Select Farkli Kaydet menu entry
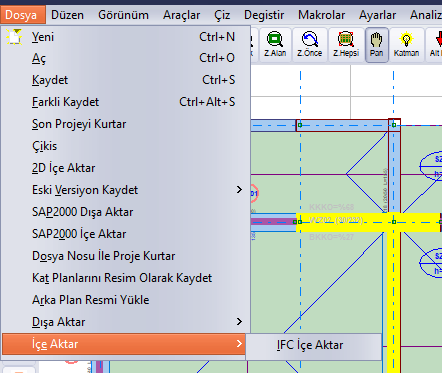 coord(126,102)
